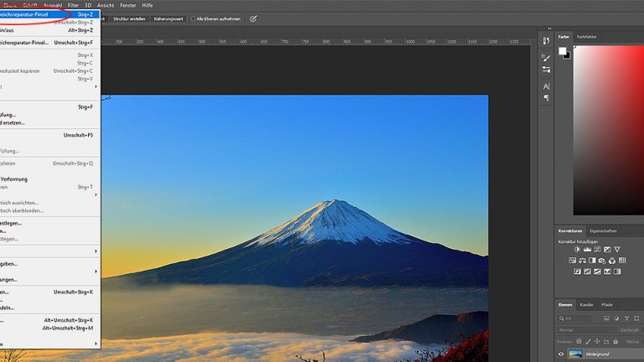Open the Auswahl menu
The height and width of the screenshot is (362, 644).
[x=53, y=5]
